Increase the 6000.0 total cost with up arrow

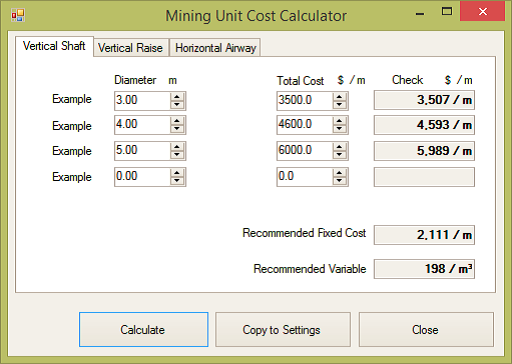[339, 147]
